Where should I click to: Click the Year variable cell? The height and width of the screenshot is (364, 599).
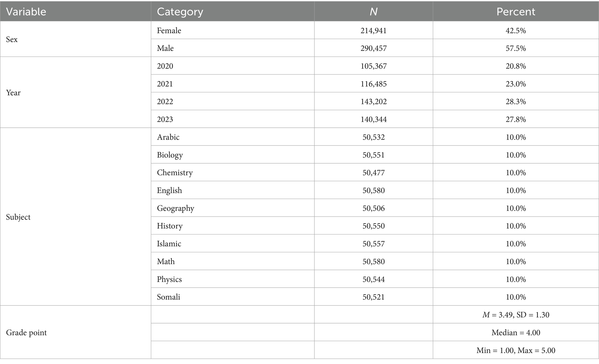(13, 93)
